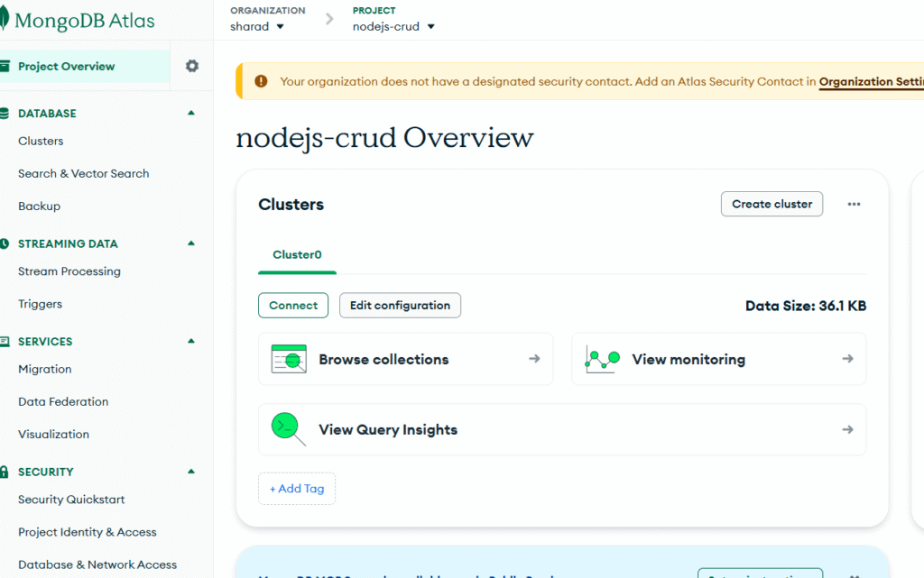Click the warning icon in the security banner
This screenshot has height=578, width=924.
[x=261, y=80]
